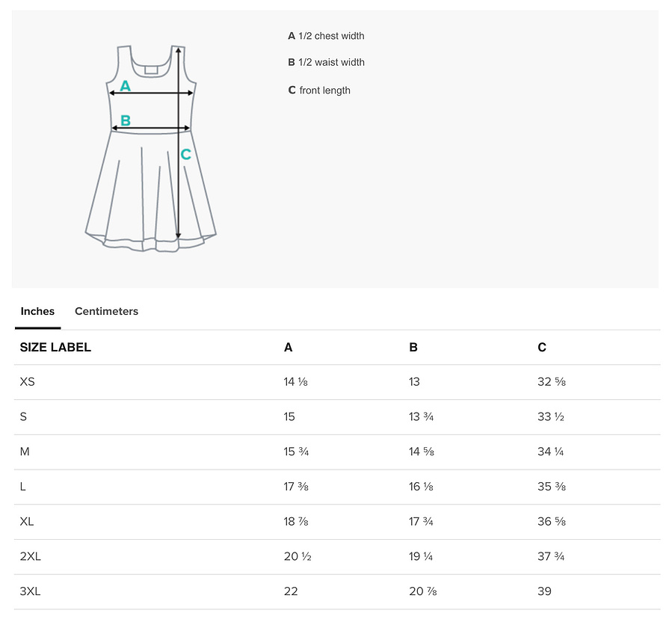Click the teal B waist marker

125,120
